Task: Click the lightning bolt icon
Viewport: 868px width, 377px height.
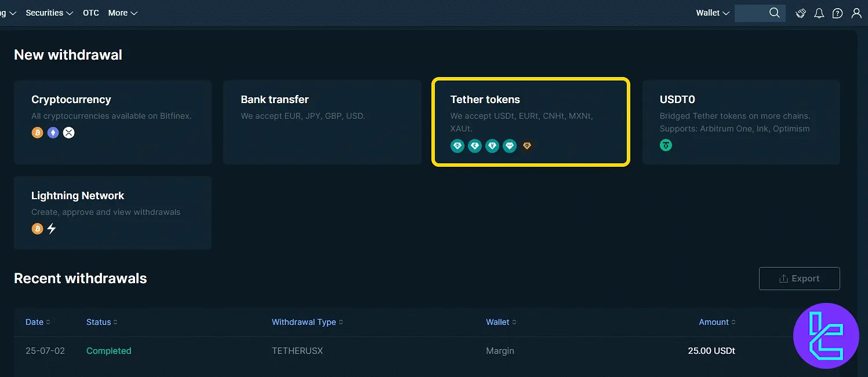Action: (x=52, y=229)
